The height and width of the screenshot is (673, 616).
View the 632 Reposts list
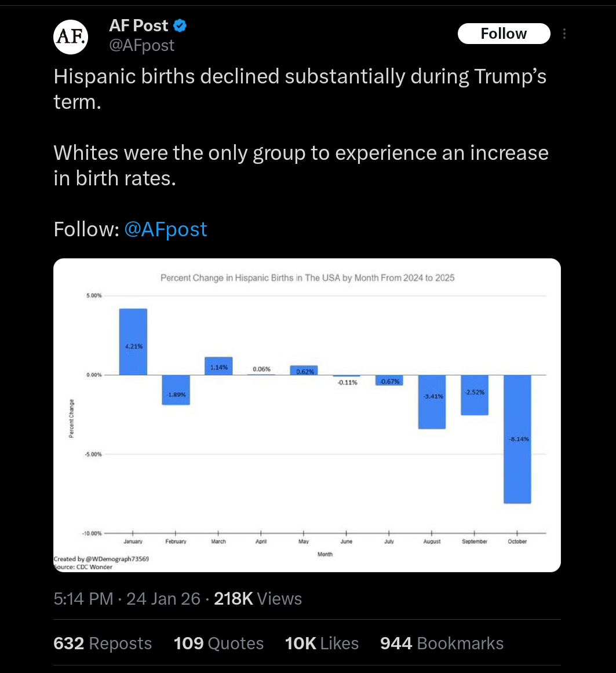tap(103, 643)
